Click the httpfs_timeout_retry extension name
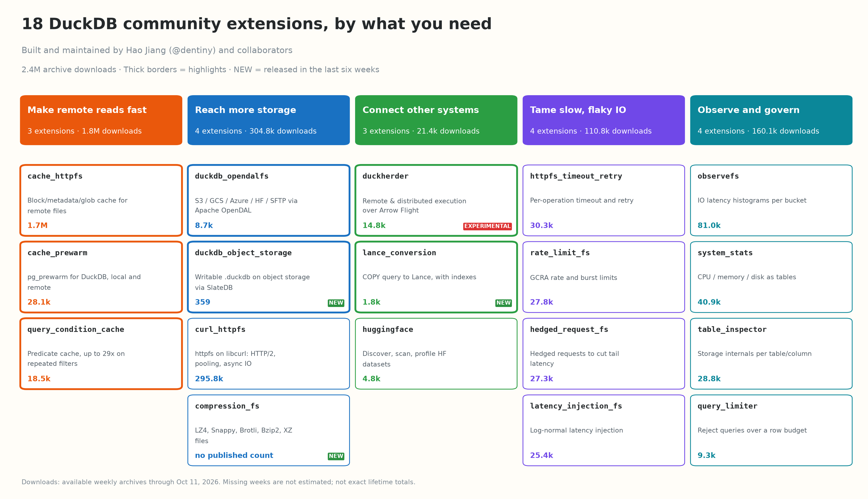 [x=576, y=177]
